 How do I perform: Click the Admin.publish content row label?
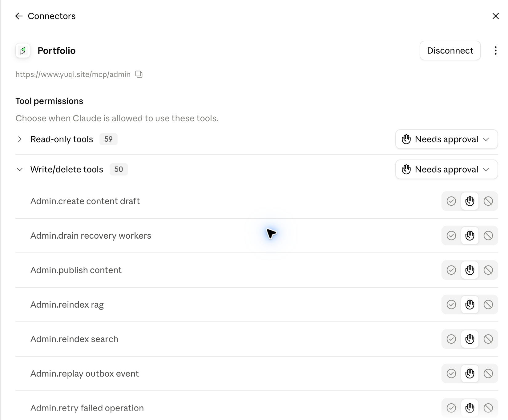[x=76, y=270]
